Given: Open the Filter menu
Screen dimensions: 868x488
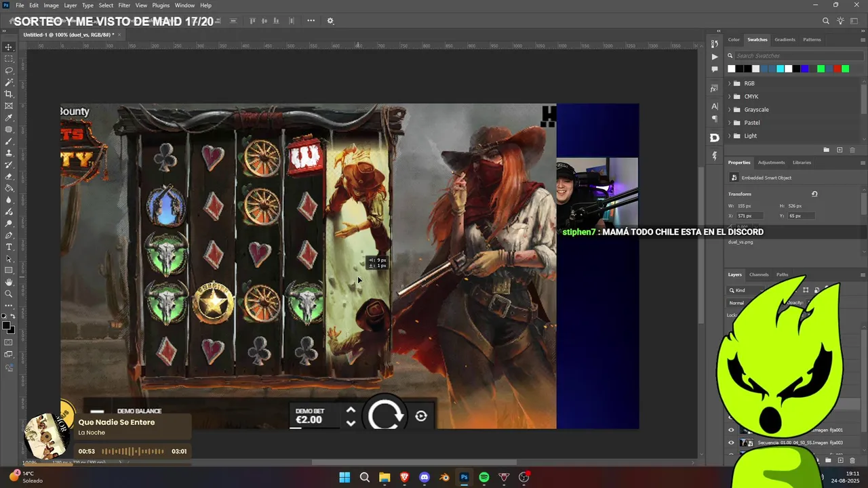Looking at the screenshot, I should (124, 5).
